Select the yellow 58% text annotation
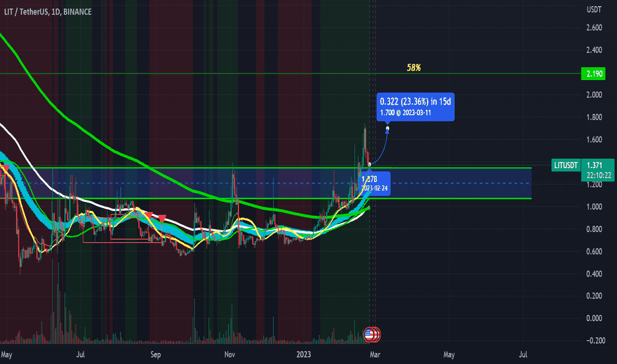This screenshot has height=364, width=617. coord(414,68)
